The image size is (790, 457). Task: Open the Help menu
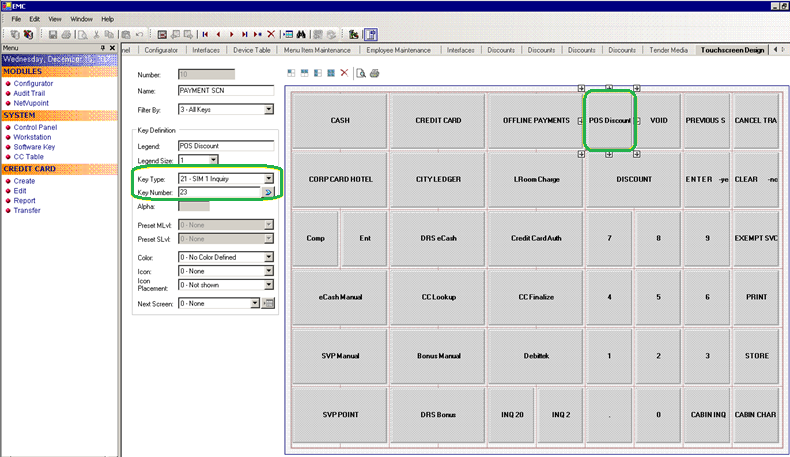click(107, 19)
